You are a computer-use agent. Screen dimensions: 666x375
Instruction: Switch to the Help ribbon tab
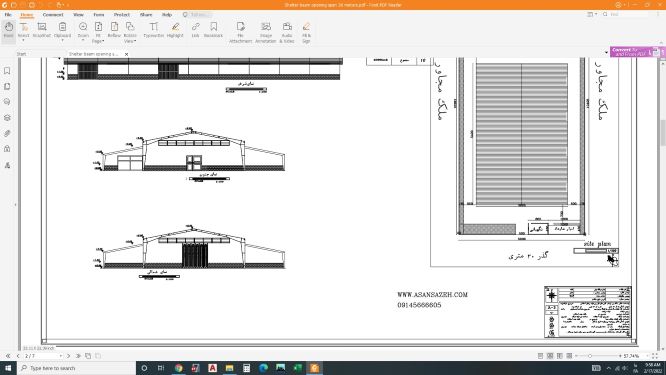coord(167,14)
